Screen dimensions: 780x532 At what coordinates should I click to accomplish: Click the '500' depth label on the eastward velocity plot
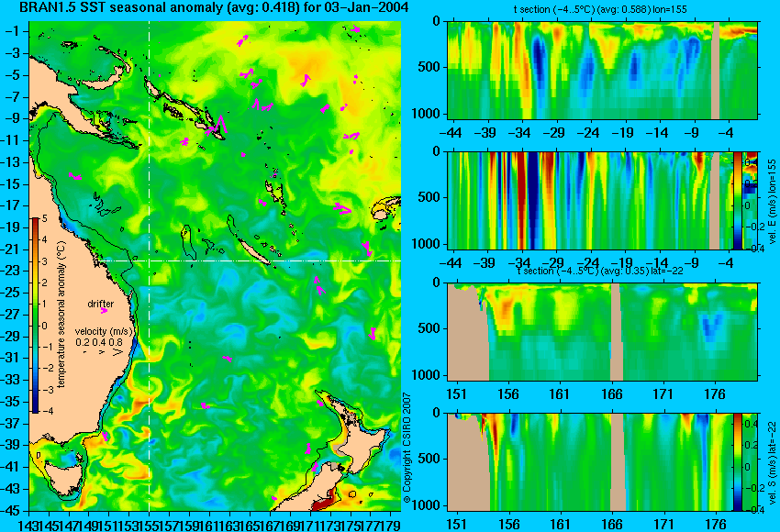pyautogui.click(x=429, y=197)
